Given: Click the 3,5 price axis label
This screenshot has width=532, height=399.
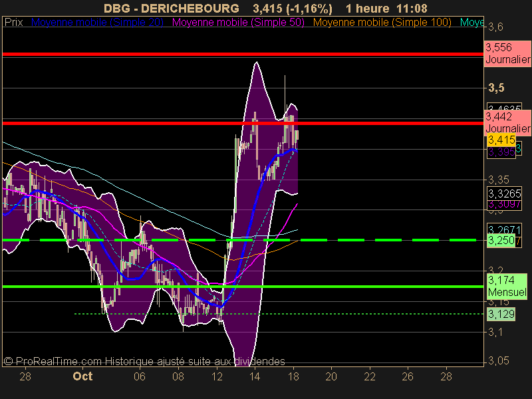Looking at the screenshot, I should [x=496, y=88].
